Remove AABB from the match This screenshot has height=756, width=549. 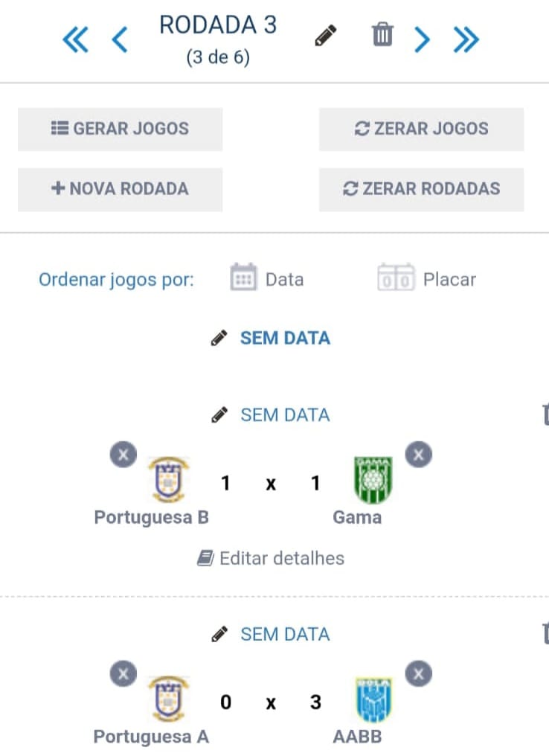pyautogui.click(x=419, y=673)
